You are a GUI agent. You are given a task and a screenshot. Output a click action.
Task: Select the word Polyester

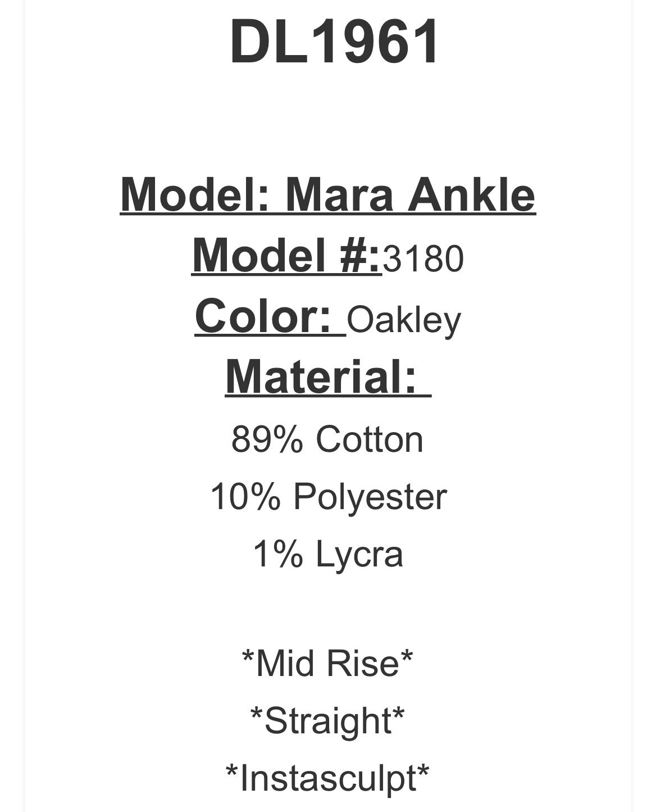tap(371, 497)
